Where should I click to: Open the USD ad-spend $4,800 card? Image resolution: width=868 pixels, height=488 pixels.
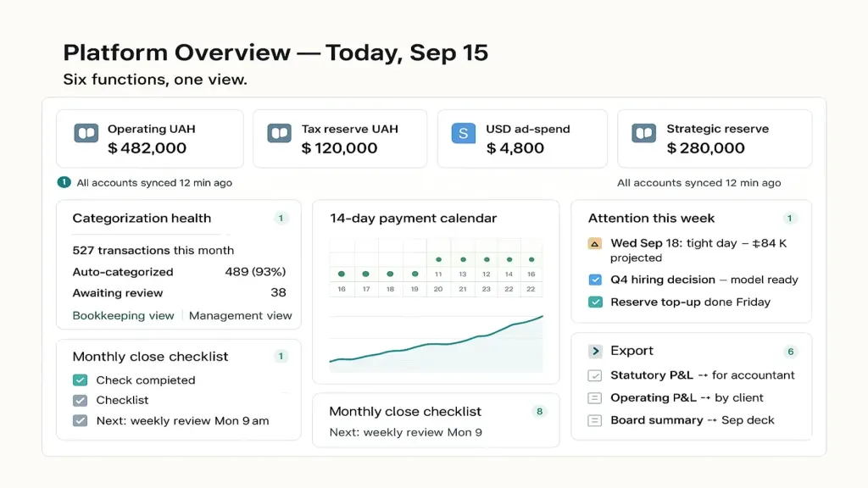[x=522, y=139]
